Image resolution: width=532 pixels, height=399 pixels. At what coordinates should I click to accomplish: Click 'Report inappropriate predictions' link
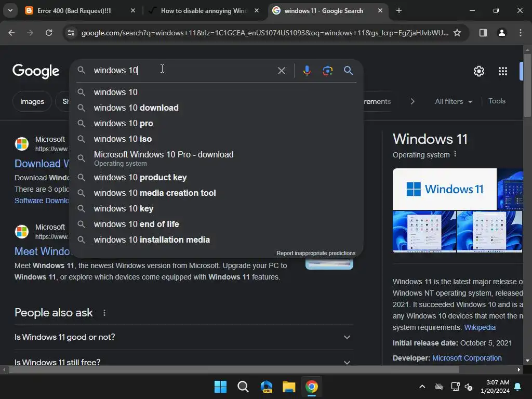point(316,253)
